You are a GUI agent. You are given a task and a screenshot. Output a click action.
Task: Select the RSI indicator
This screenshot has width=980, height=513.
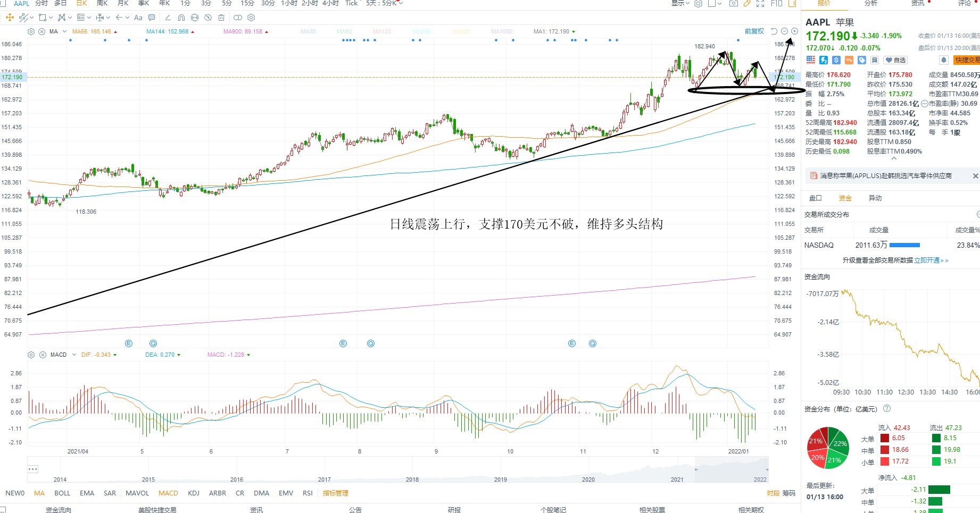tap(308, 493)
